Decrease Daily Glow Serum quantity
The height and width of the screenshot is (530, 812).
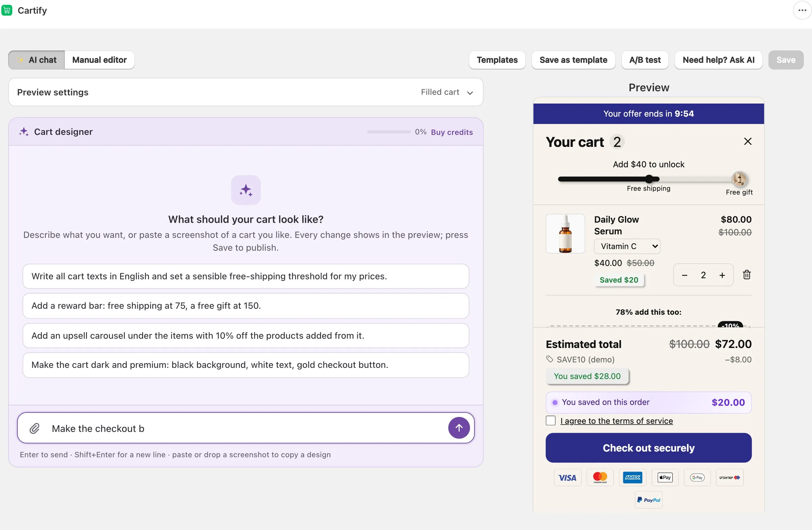click(684, 275)
